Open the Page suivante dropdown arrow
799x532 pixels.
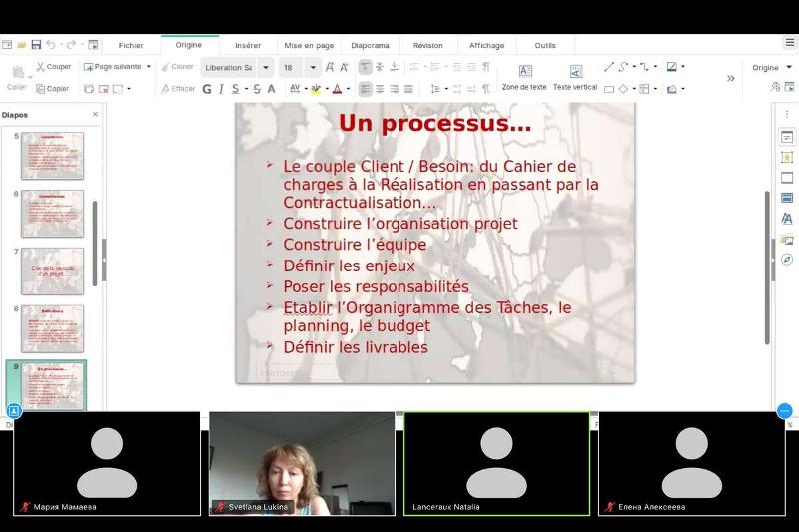pyautogui.click(x=149, y=67)
